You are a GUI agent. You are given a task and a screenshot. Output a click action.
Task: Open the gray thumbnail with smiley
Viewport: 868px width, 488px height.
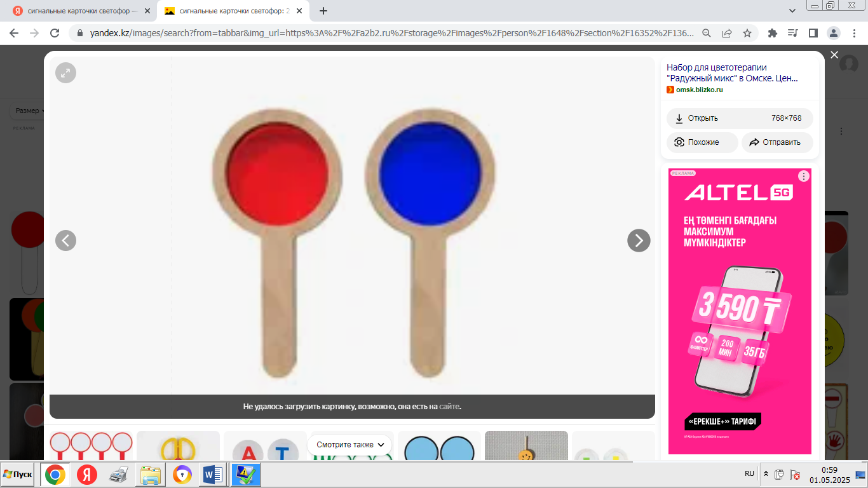(526, 445)
